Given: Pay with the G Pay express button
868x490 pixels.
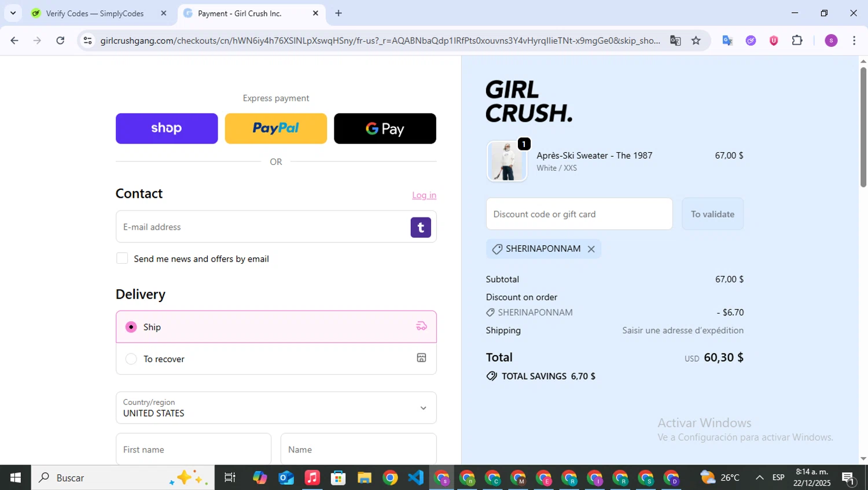Looking at the screenshot, I should (x=385, y=128).
